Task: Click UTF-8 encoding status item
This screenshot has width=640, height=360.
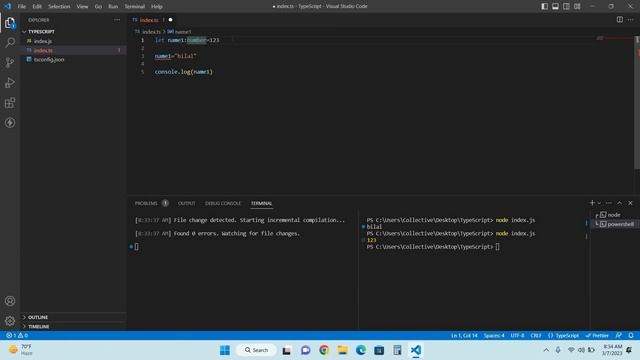Action: [517, 336]
